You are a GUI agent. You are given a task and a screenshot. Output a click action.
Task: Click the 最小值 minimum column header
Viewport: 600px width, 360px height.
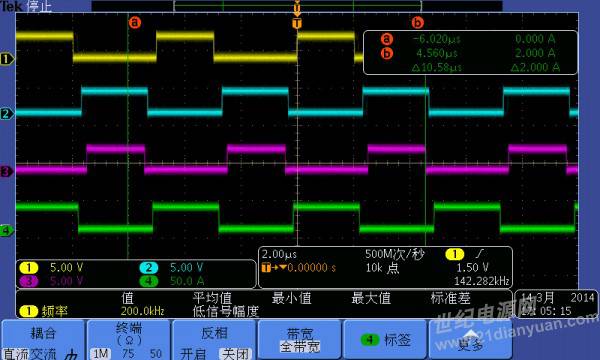click(x=292, y=298)
